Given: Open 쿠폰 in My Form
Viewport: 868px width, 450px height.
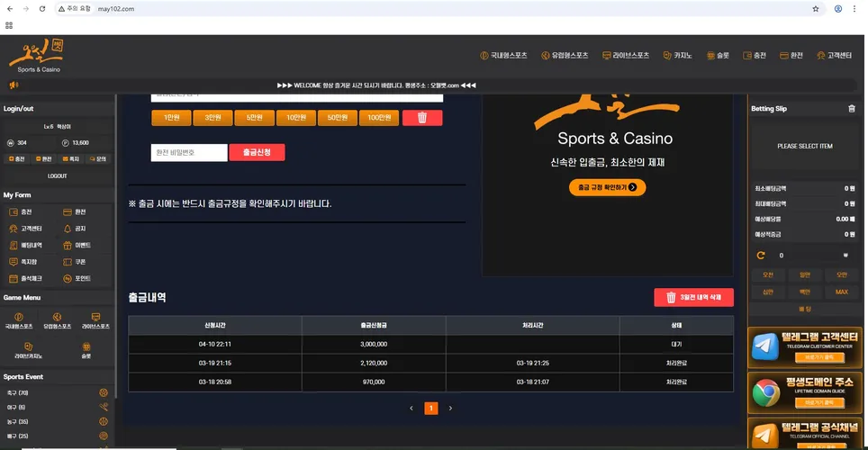Looking at the screenshot, I should click(74, 262).
